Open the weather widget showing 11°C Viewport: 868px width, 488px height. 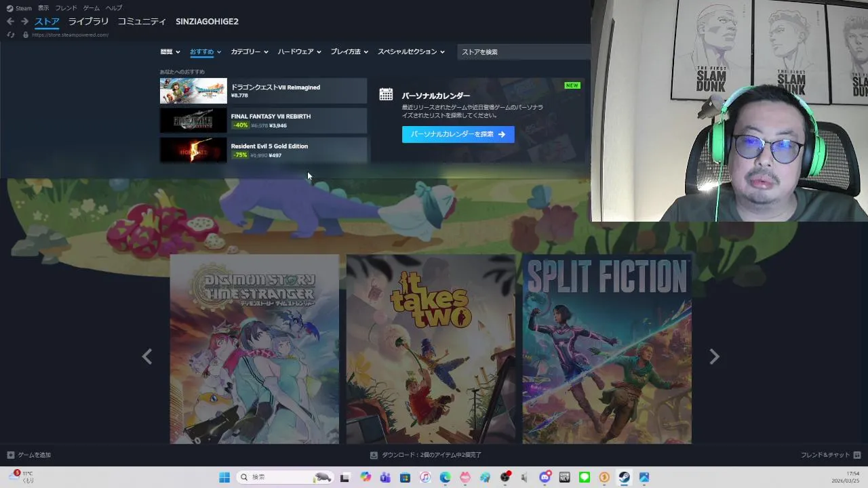22,476
